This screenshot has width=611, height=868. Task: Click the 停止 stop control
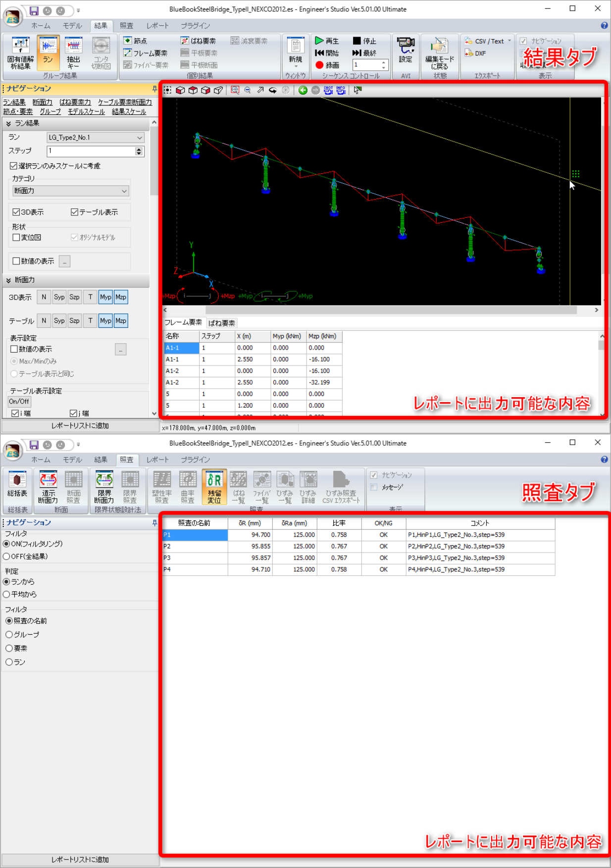click(364, 41)
